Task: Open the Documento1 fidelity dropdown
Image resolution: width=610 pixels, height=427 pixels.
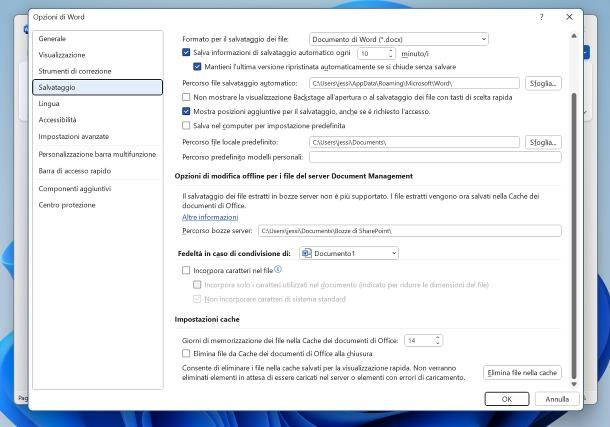Action: [x=349, y=253]
